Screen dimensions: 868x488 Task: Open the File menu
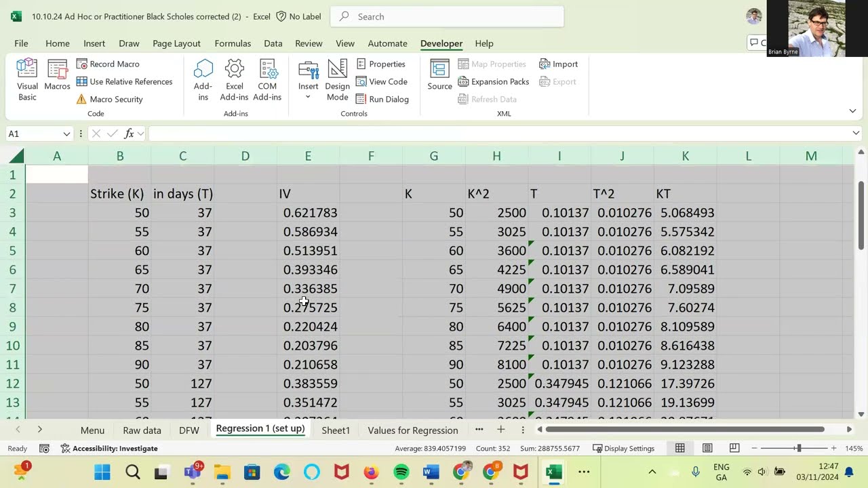[21, 43]
